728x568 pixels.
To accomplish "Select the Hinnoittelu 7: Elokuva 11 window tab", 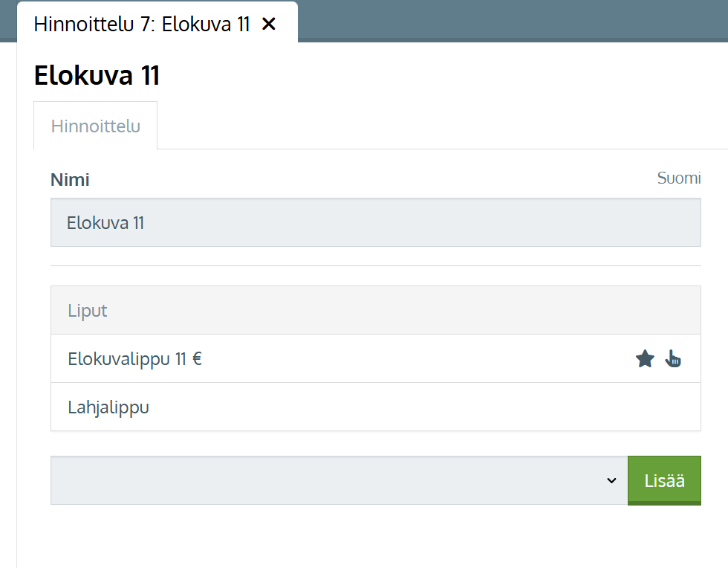I will tap(141, 24).
